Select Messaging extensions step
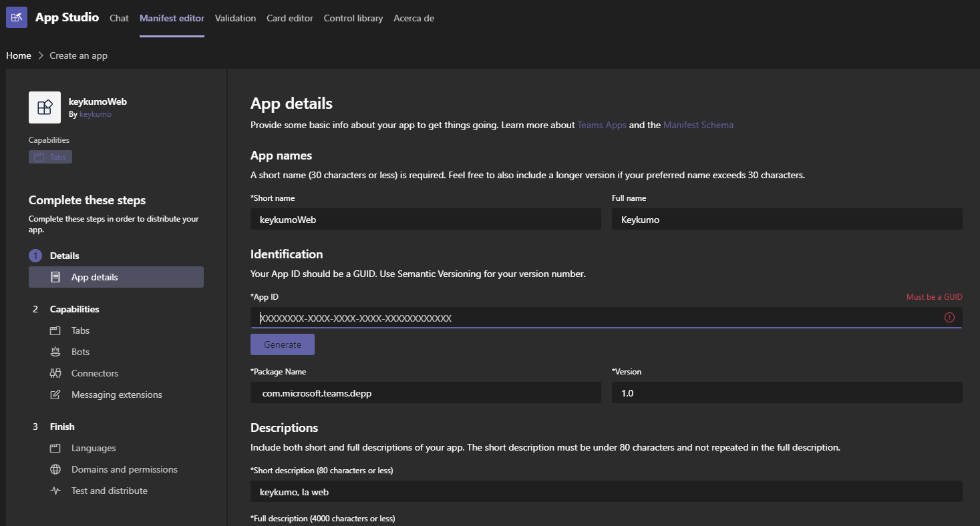 click(116, 394)
